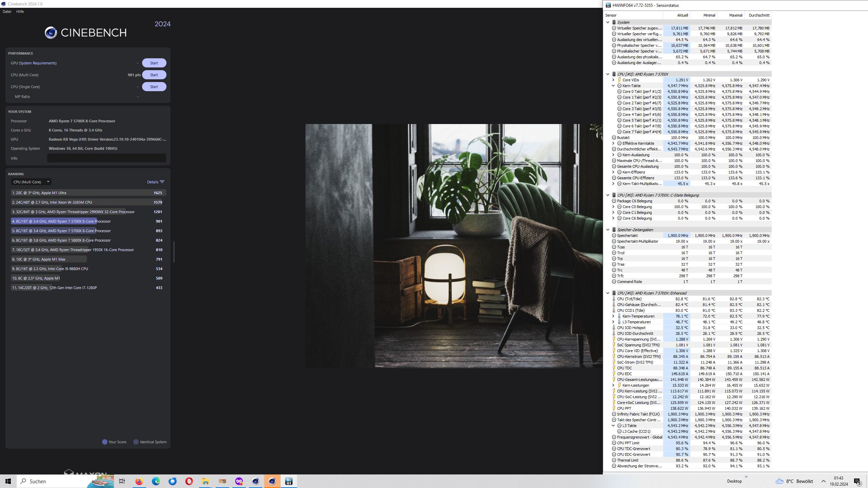Click the Aktuell column header
The width and height of the screenshot is (868, 488).
[x=676, y=15]
